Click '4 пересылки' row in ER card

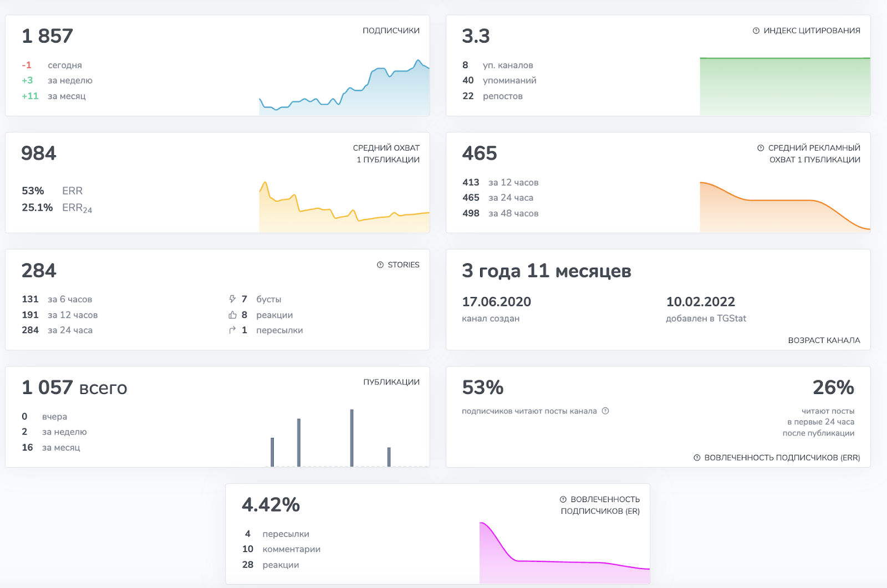[277, 534]
